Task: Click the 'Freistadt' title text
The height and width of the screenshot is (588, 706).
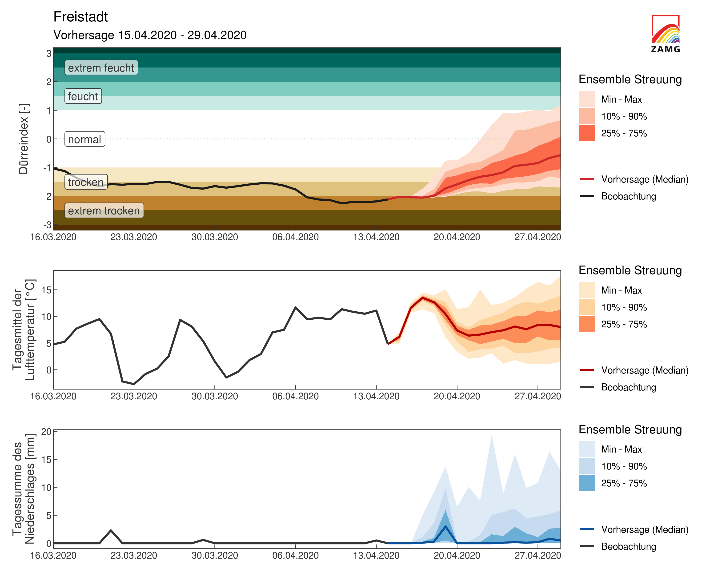Action: pos(80,17)
